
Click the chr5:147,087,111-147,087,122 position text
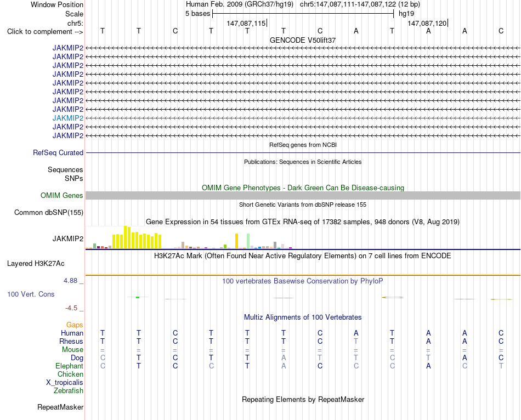[x=360, y=4]
